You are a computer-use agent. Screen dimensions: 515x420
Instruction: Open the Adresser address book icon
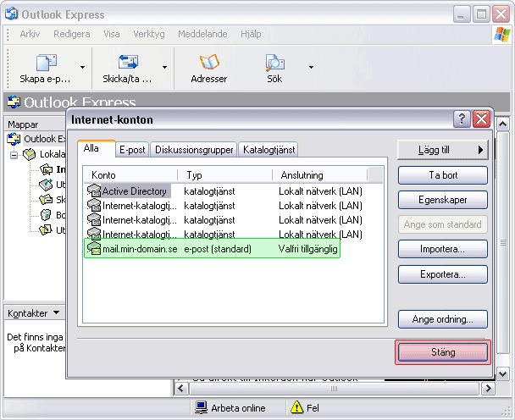click(208, 63)
